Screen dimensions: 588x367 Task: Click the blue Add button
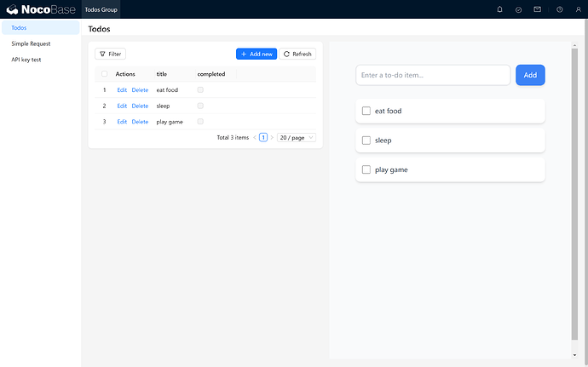530,75
